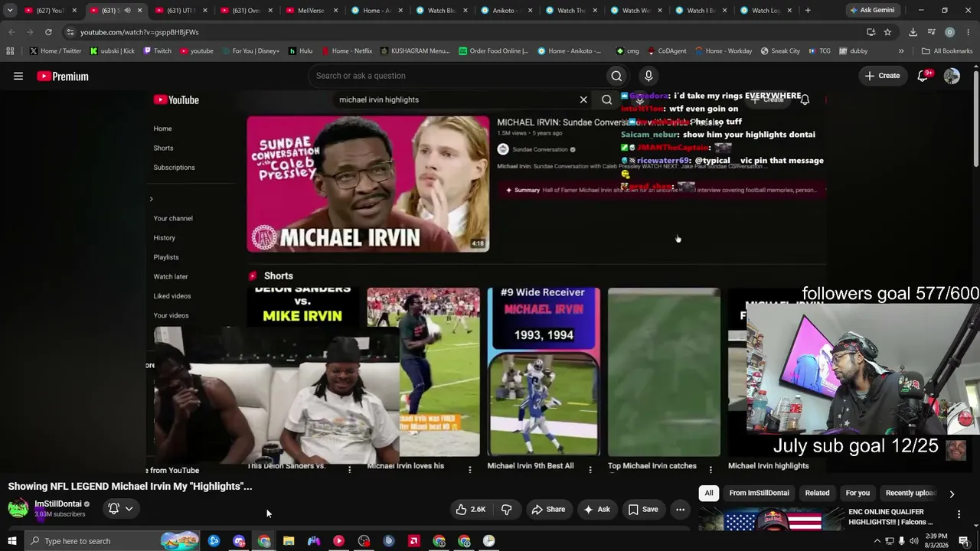
Task: View site information icon in address bar
Action: [70, 32]
